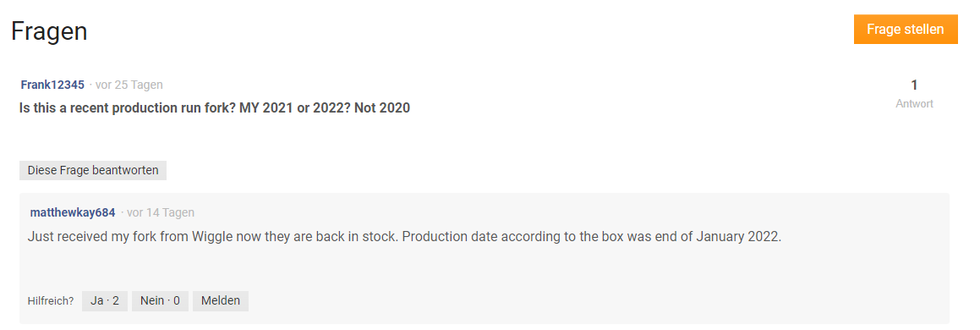Click the Fragen section heading
Image resolution: width=980 pixels, height=330 pixels.
(49, 30)
